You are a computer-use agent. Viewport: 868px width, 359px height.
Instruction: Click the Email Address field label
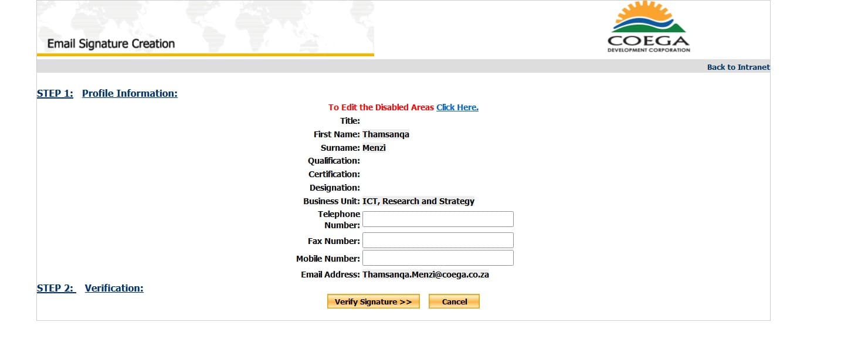point(331,275)
